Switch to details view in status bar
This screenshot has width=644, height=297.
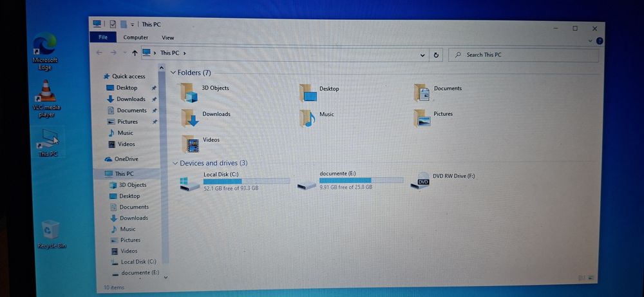pyautogui.click(x=582, y=278)
